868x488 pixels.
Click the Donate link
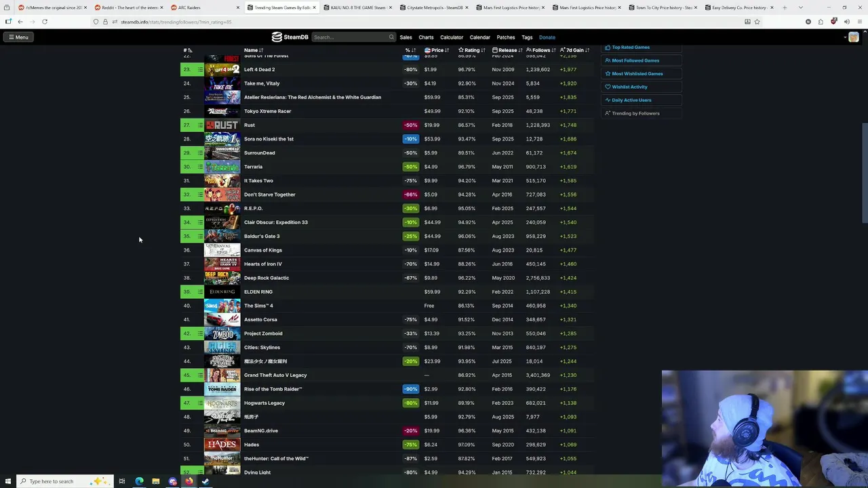[x=547, y=37]
